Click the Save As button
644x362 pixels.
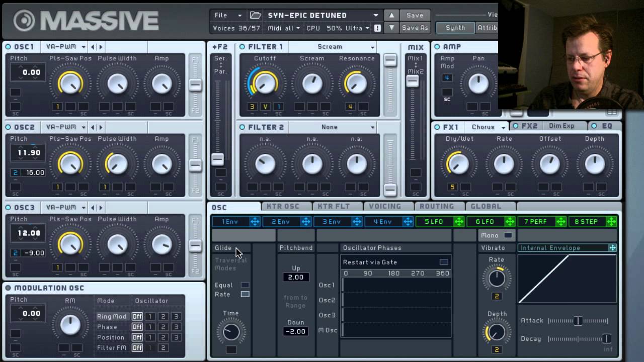coord(415,28)
